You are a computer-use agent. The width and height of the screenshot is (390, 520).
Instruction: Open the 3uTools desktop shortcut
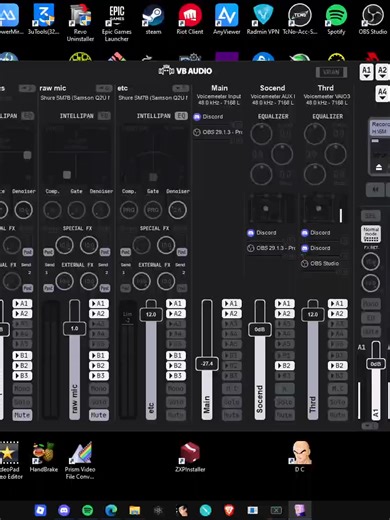[44, 19]
